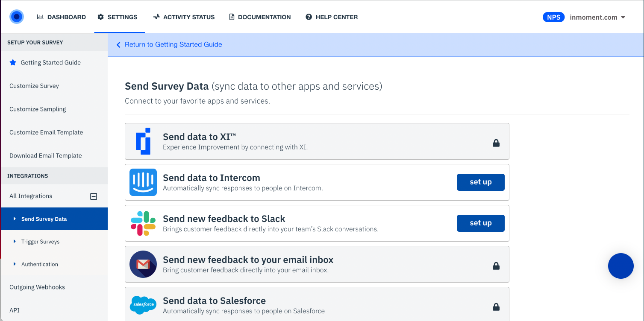Click the Intercom logo icon
Screen dimensions: 644x321
click(143, 182)
